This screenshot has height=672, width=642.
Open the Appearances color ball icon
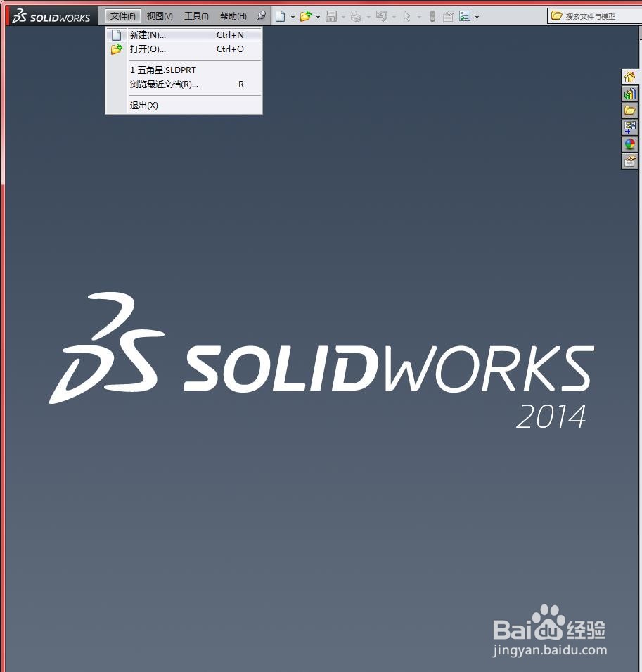point(629,144)
